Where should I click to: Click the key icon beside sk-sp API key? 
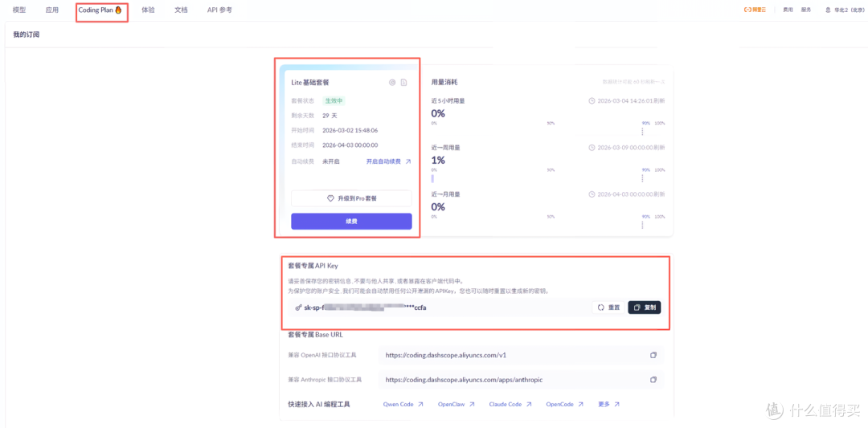tap(298, 308)
